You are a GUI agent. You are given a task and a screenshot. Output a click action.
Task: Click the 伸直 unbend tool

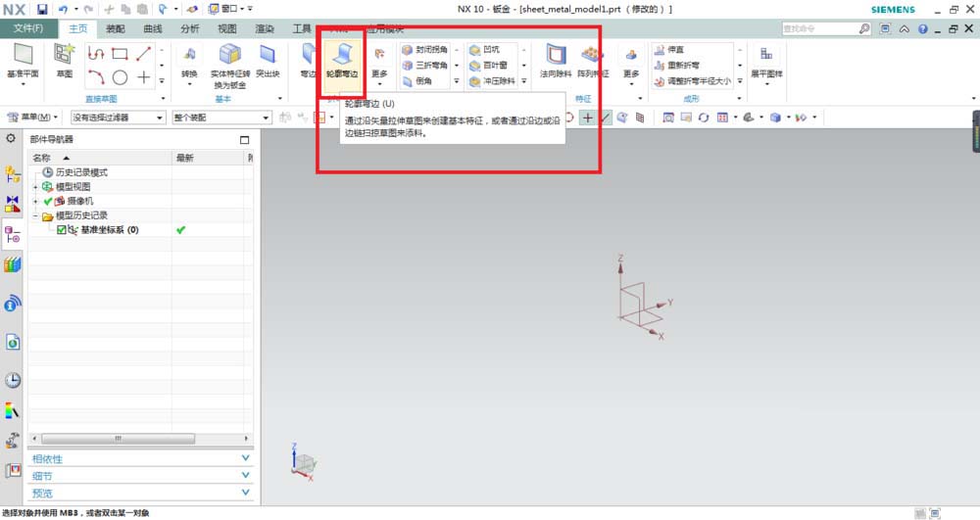click(668, 49)
